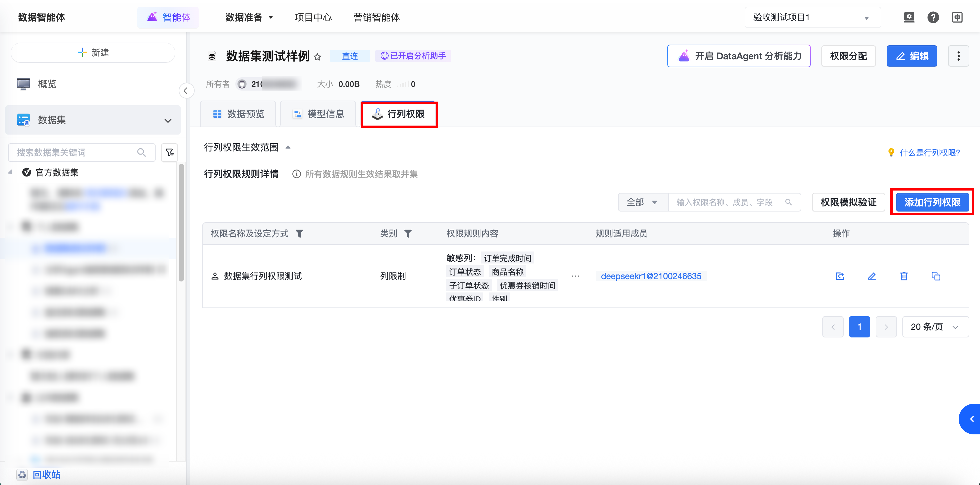Click the delete trash icon in the permission row

click(x=904, y=276)
